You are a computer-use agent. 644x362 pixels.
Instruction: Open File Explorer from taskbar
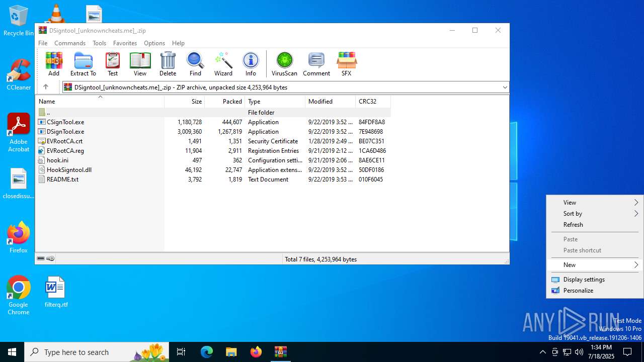[x=231, y=352]
